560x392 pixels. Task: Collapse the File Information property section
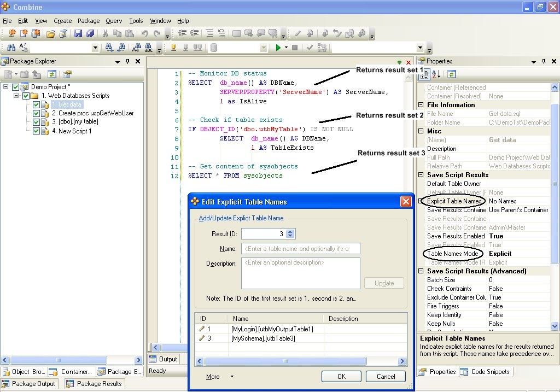click(x=421, y=105)
